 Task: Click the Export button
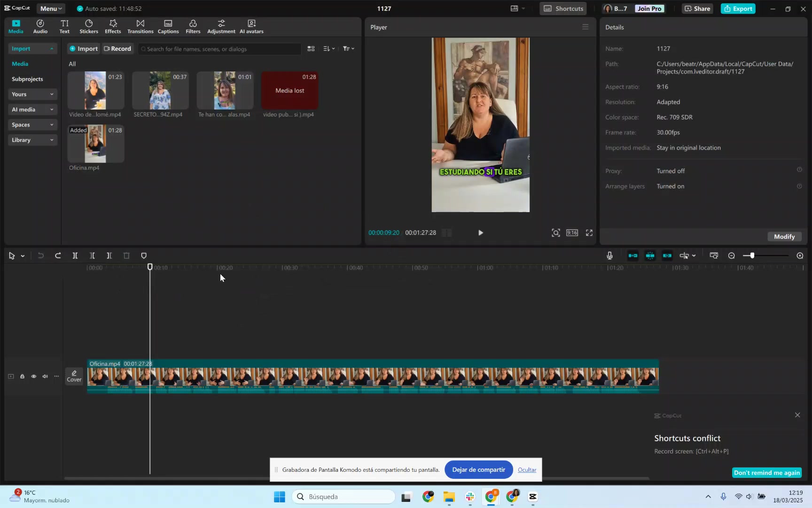coord(738,8)
